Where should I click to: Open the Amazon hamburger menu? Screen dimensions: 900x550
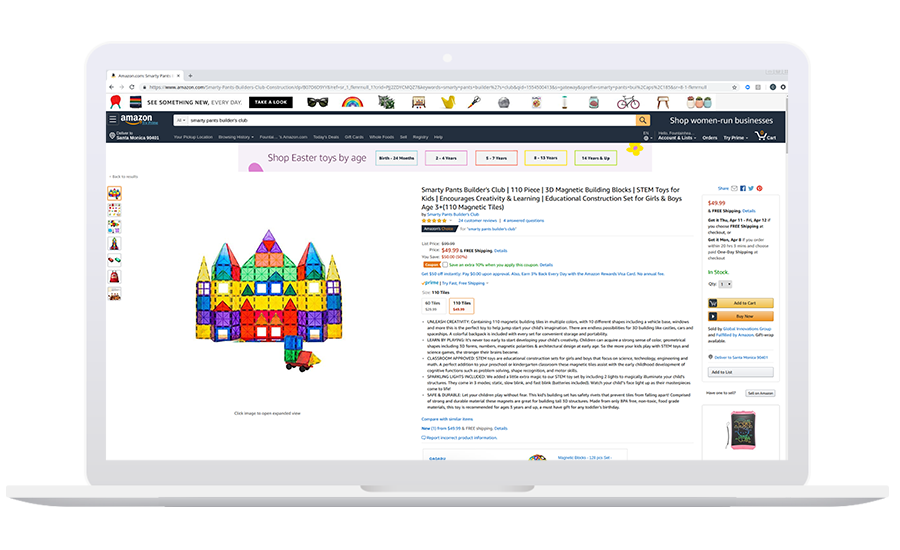(x=113, y=120)
